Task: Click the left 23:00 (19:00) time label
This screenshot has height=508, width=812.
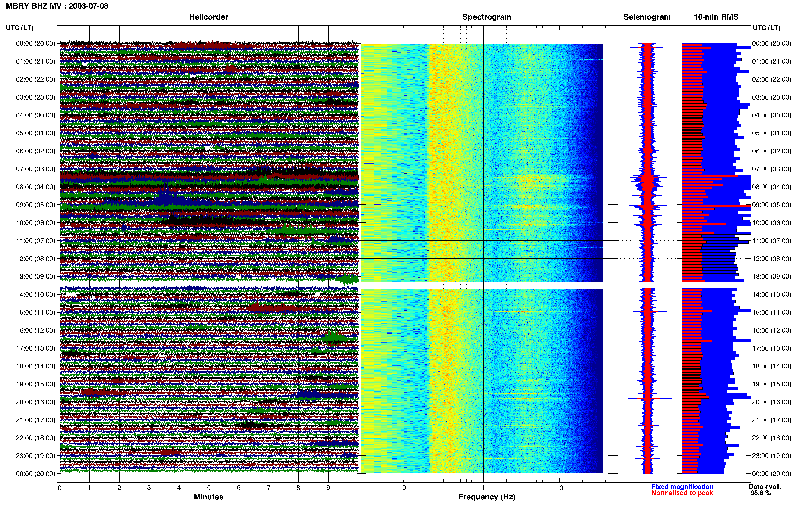Action: (36, 456)
